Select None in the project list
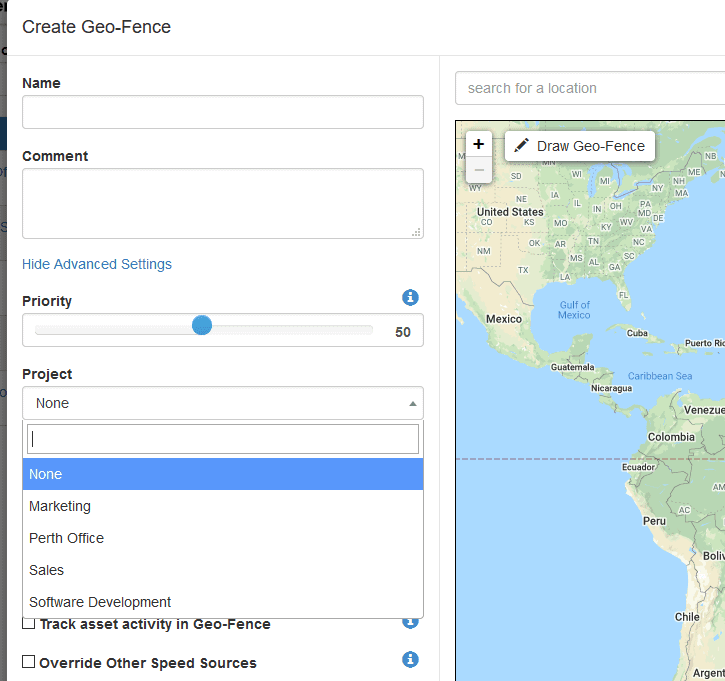The width and height of the screenshot is (725, 681). [x=223, y=474]
